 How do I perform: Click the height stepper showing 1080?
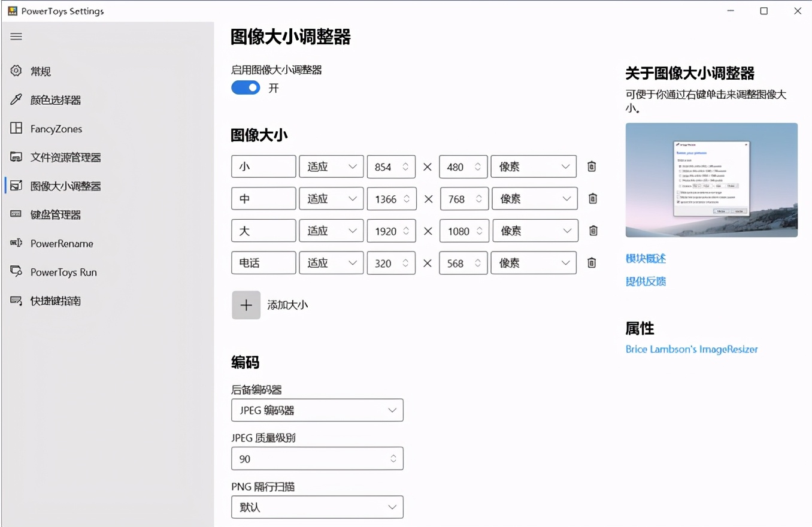click(465, 231)
